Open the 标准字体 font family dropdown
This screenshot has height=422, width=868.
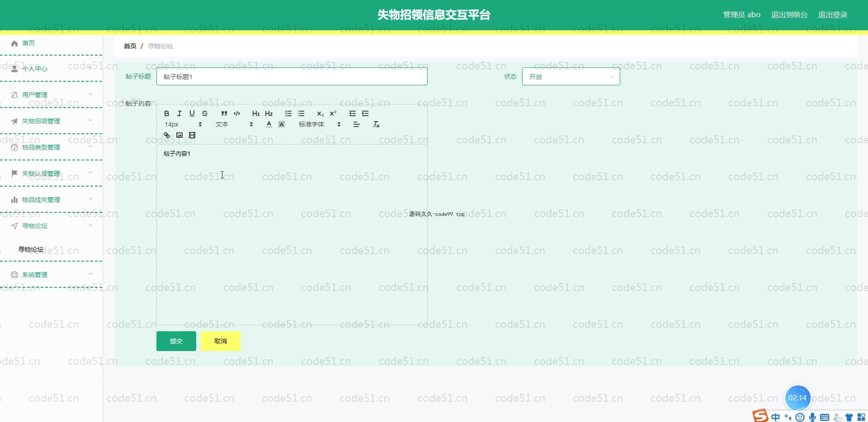pyautogui.click(x=319, y=124)
